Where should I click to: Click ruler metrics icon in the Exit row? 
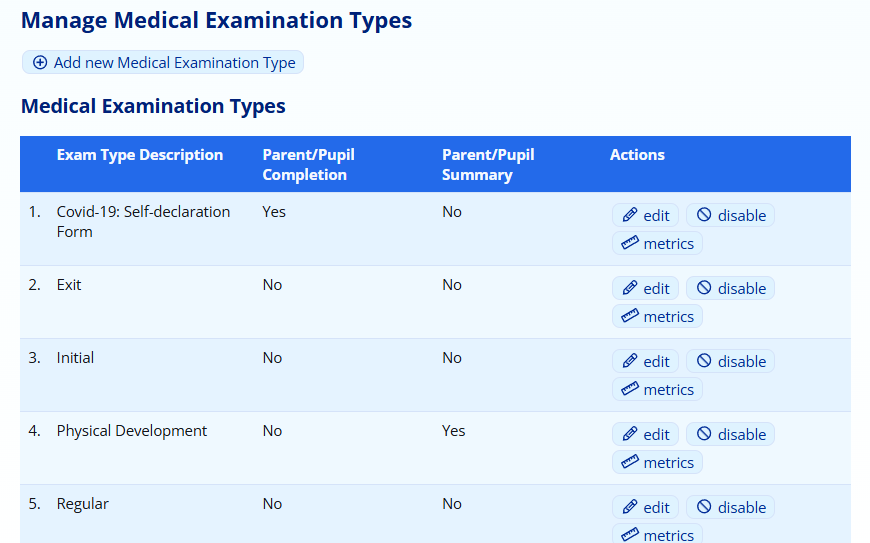pyautogui.click(x=629, y=316)
